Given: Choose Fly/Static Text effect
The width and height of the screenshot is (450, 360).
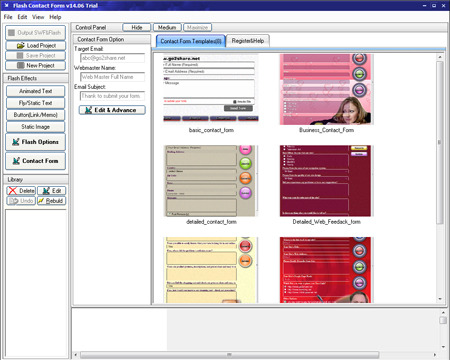Looking at the screenshot, I should pos(36,103).
